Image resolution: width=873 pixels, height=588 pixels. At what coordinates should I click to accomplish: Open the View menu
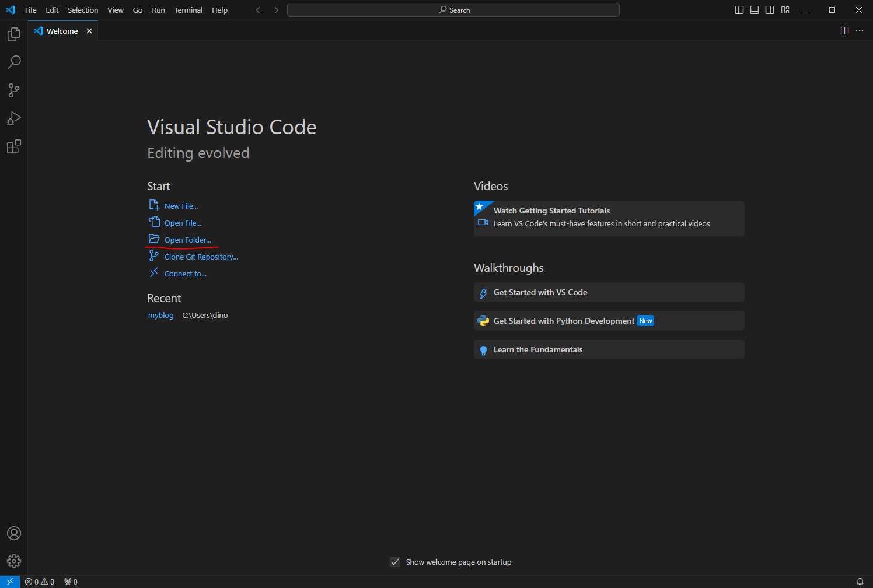pos(116,10)
